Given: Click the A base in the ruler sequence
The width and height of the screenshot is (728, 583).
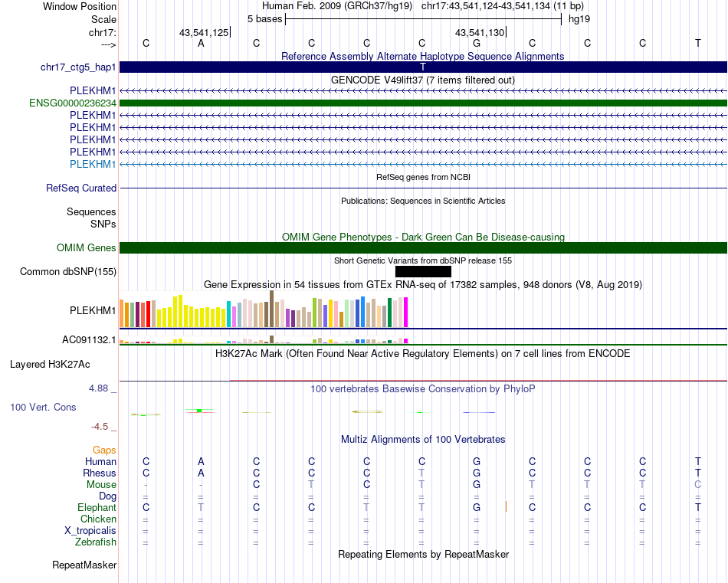Looking at the screenshot, I should (201, 43).
